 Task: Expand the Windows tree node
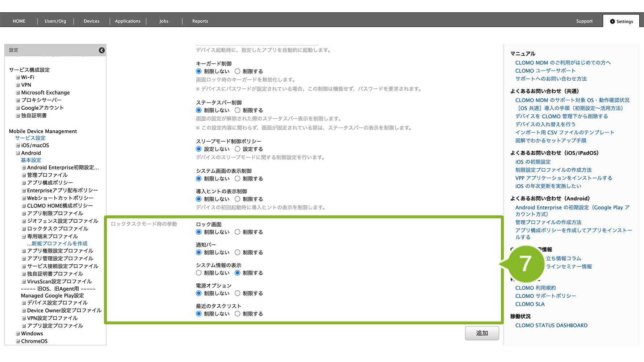[x=18, y=334]
